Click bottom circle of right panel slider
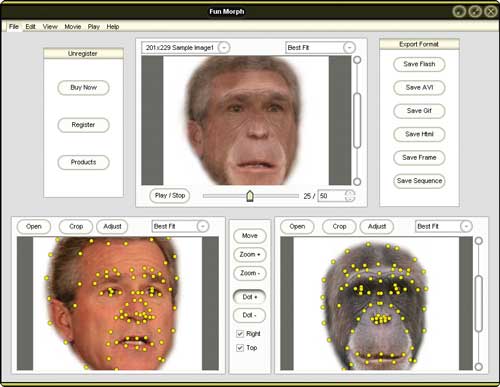The height and width of the screenshot is (387, 500). [x=479, y=367]
